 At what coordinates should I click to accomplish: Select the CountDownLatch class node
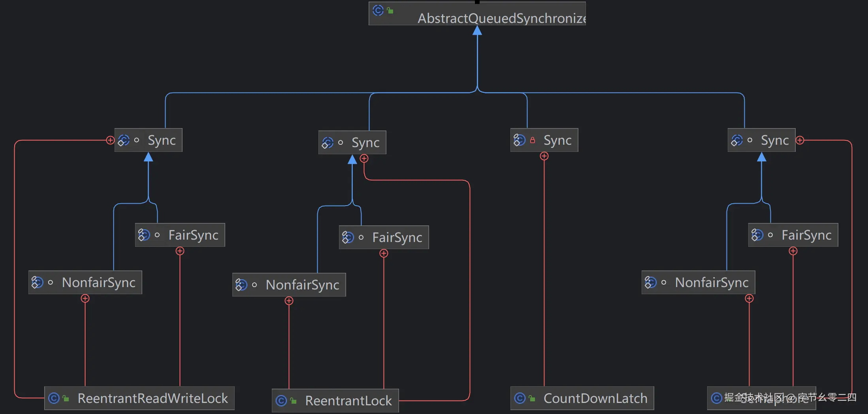tap(595, 398)
